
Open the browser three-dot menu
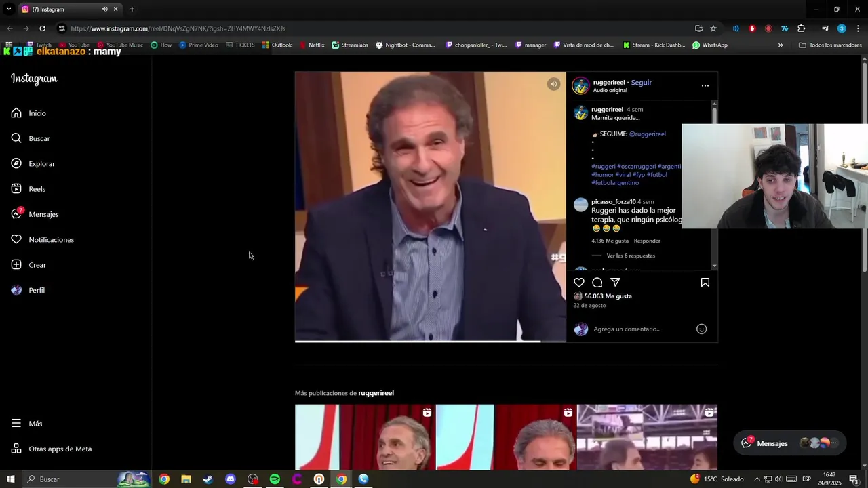coord(858,28)
